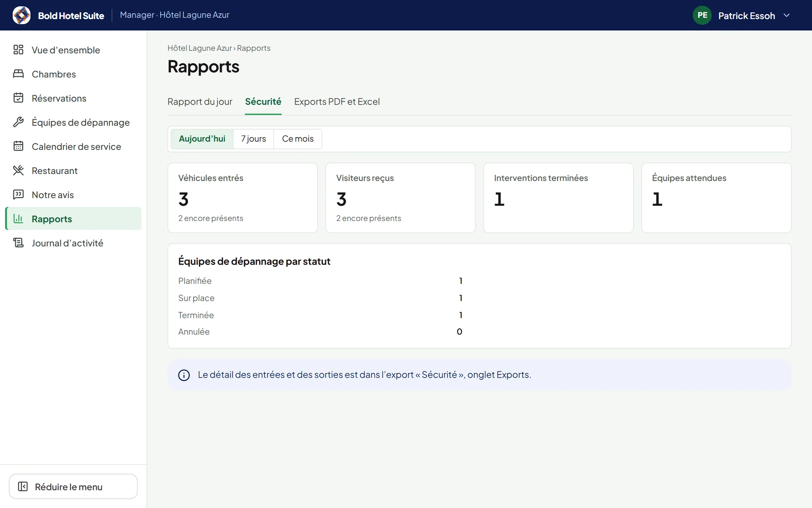Click the Rapports bar chart icon

click(18, 218)
